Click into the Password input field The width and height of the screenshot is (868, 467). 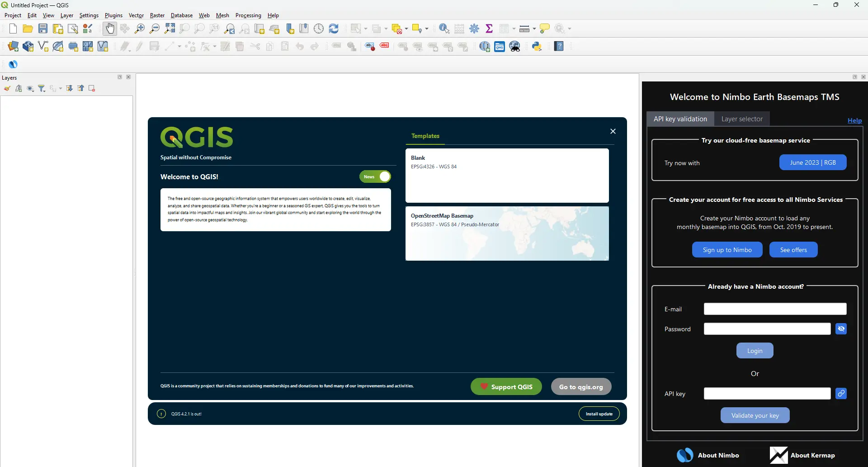767,329
